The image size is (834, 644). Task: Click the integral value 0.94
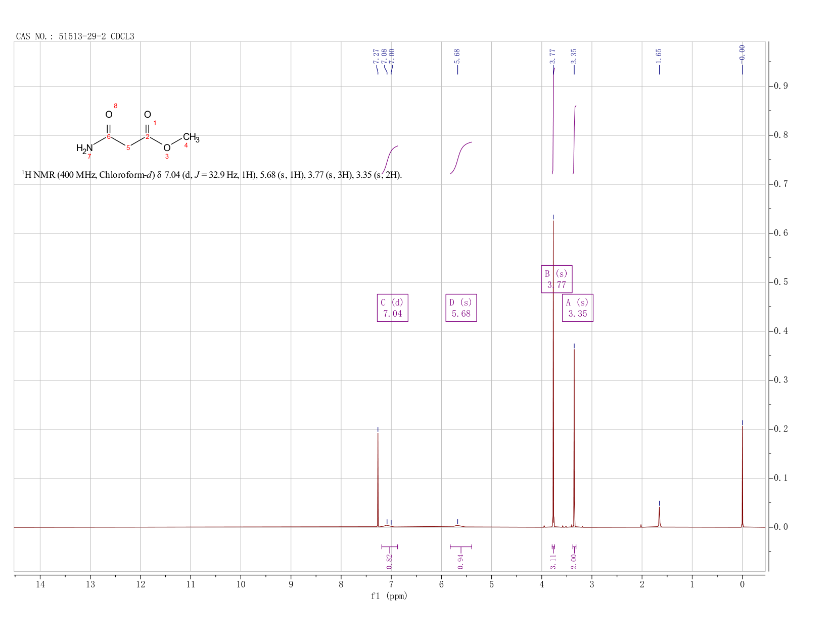tap(461, 561)
